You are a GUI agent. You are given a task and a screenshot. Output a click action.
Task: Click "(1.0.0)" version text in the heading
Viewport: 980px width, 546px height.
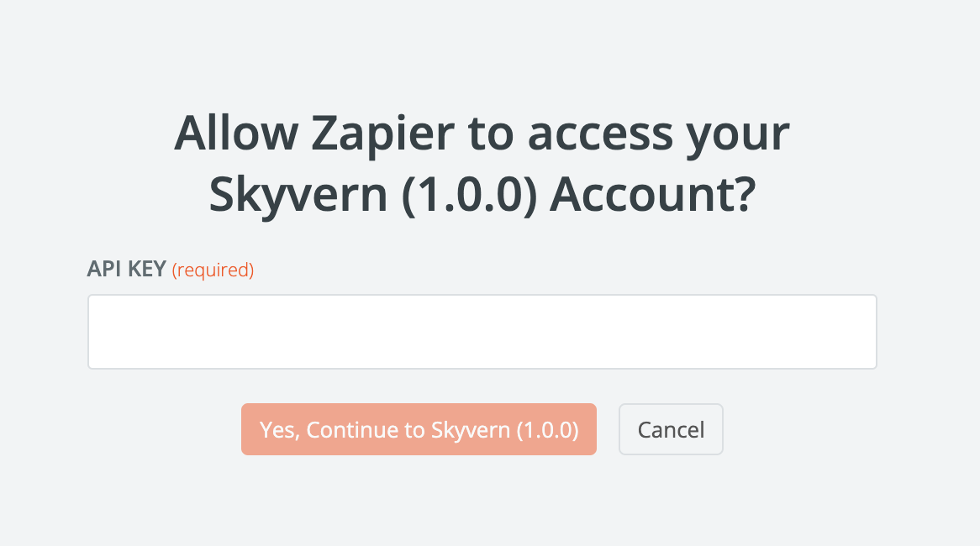[470, 195]
